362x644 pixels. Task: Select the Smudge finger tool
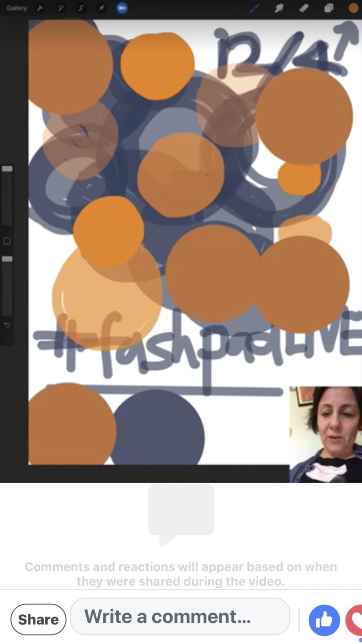279,8
